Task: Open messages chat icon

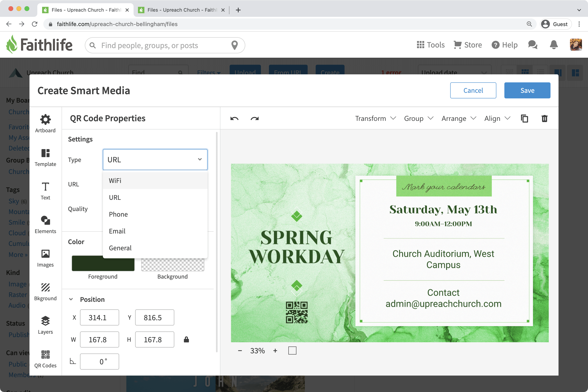Action: point(532,45)
